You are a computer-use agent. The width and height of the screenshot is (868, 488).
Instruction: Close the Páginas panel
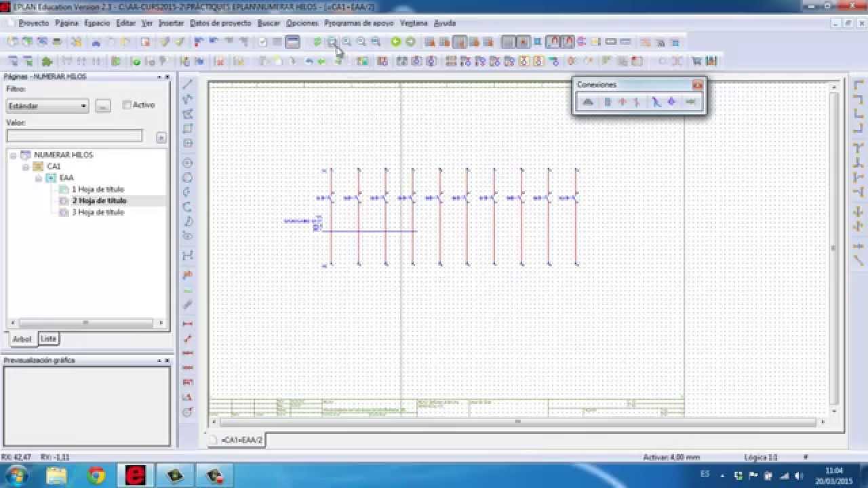click(x=167, y=77)
